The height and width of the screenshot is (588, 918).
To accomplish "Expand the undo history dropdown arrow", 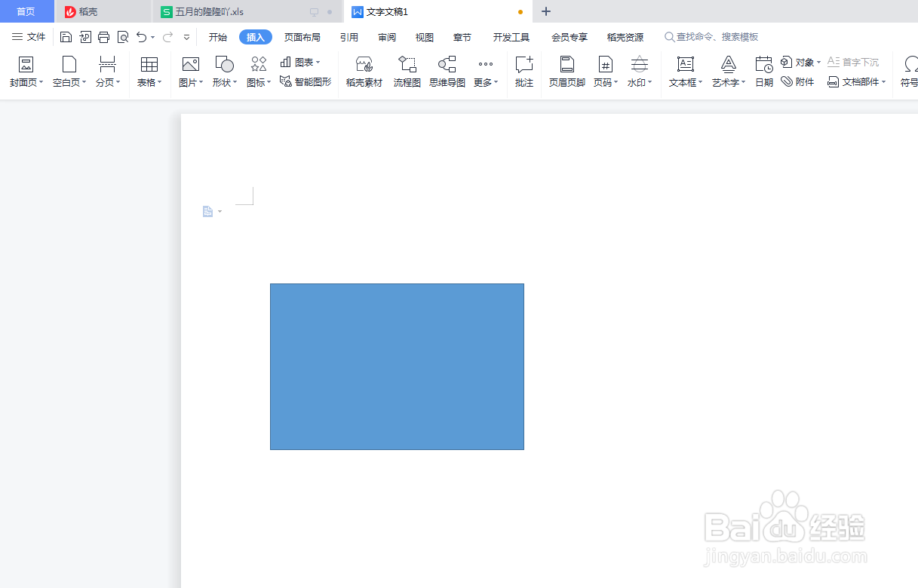I will click(x=153, y=37).
